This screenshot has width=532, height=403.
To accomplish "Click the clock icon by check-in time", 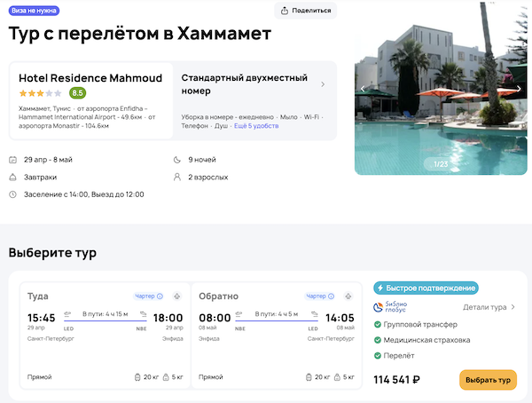I will tap(12, 194).
